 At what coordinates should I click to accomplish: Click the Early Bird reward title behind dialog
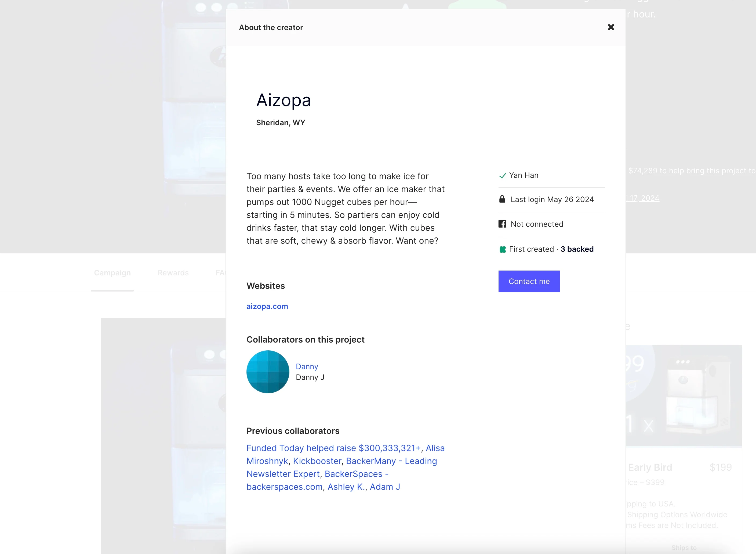(650, 467)
